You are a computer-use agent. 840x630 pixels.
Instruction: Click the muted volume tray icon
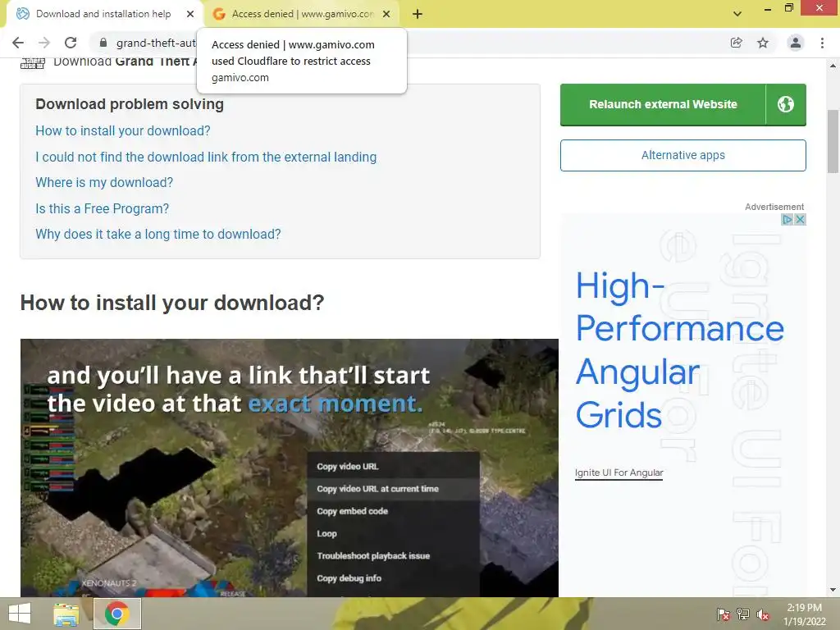click(763, 614)
